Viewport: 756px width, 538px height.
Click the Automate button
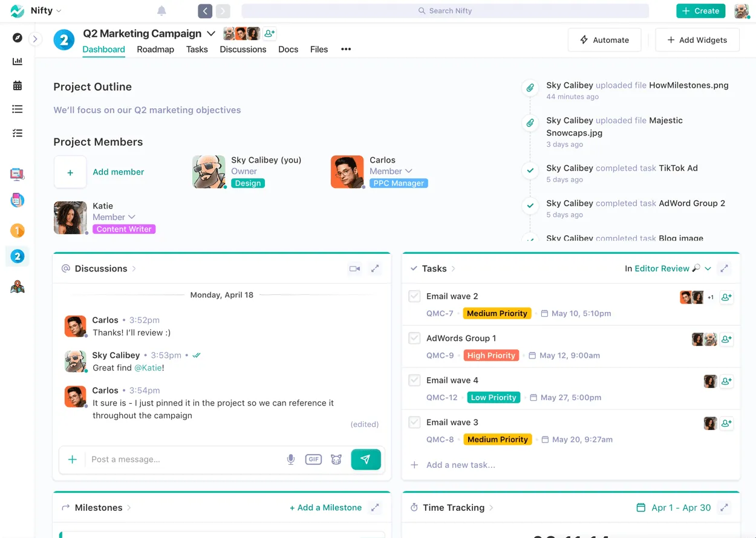tap(604, 40)
